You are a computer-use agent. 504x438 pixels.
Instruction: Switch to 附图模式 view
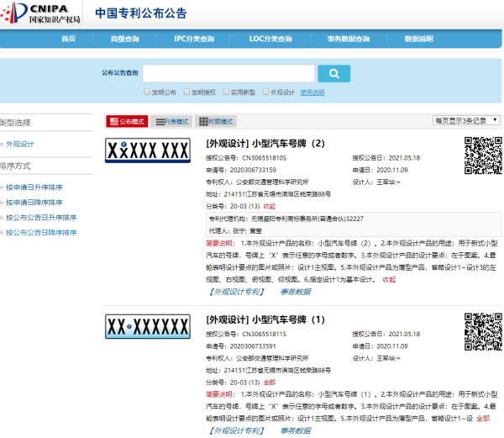[216, 122]
